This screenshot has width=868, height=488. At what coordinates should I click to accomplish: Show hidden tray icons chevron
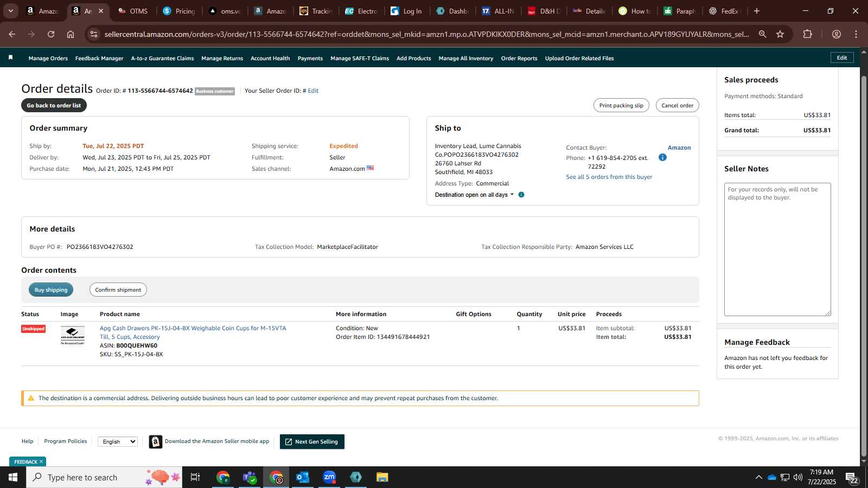[758, 477]
